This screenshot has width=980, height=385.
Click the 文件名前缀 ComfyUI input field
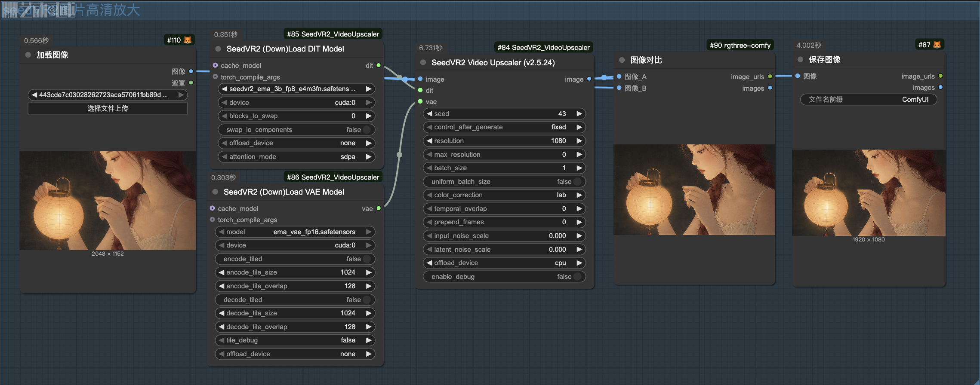pos(869,100)
